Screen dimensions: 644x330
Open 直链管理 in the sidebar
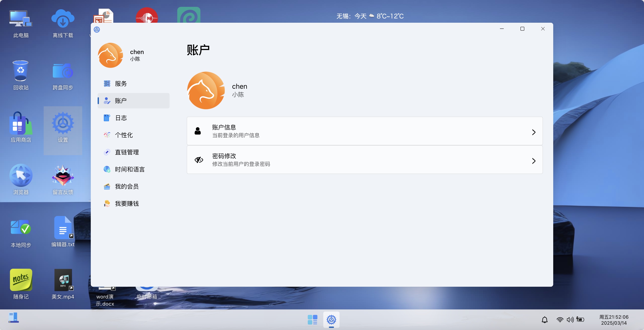127,152
